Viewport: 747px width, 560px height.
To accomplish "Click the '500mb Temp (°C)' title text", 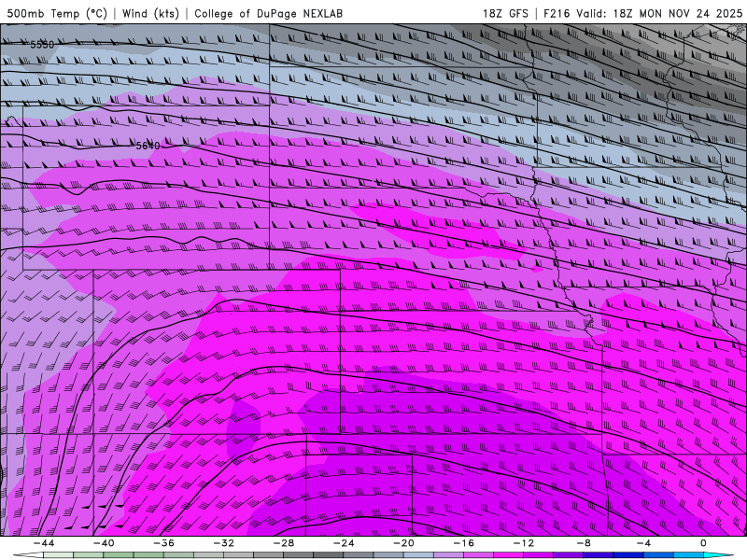I will pos(57,13).
